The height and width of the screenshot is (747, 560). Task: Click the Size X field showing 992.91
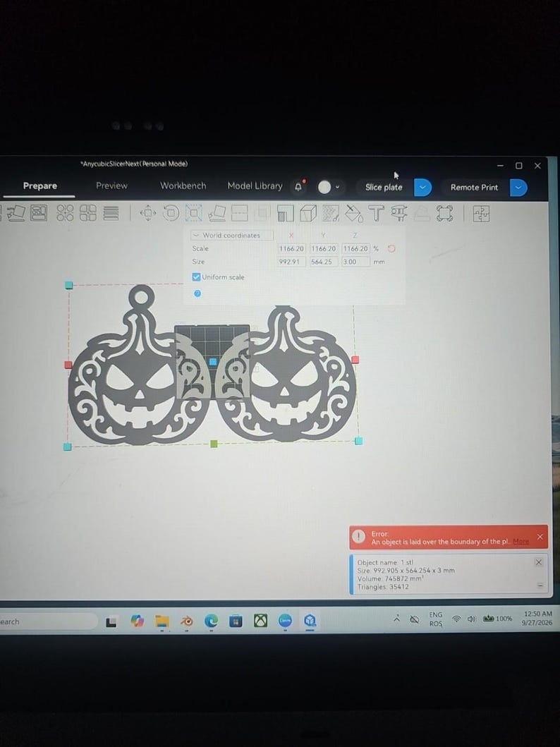[291, 262]
